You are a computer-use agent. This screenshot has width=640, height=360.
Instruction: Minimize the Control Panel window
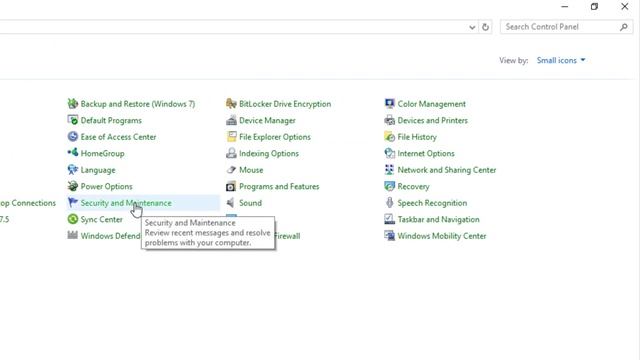point(564,7)
